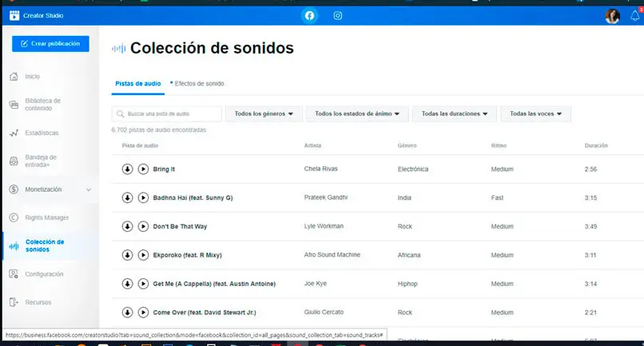
Task: Click artist name Chela Rivas
Action: 320,169
